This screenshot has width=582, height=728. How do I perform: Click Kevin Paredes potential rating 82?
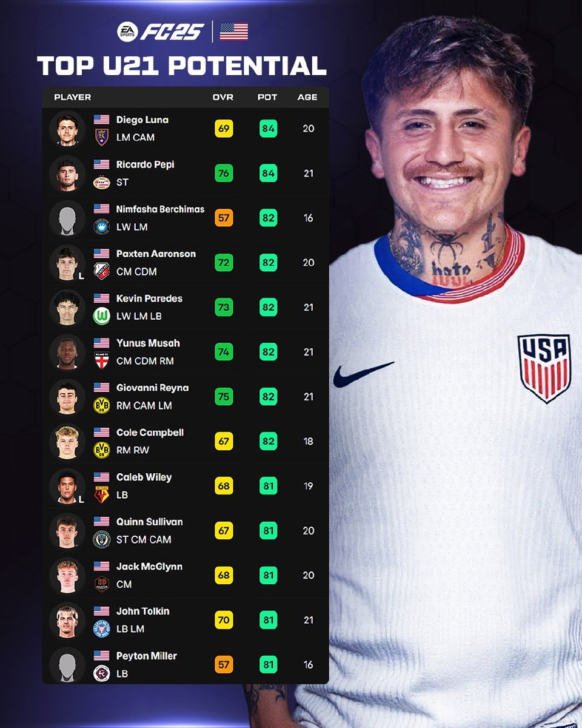[268, 307]
